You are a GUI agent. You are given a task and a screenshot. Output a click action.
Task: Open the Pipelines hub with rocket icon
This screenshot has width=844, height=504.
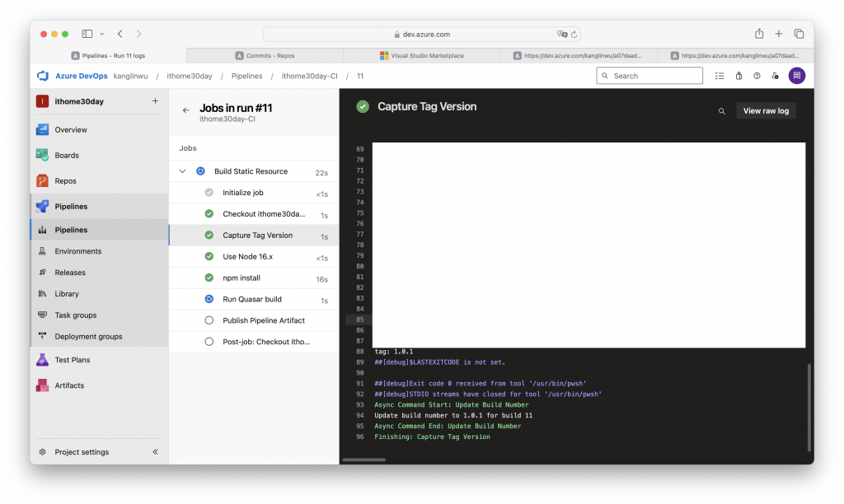click(x=100, y=207)
